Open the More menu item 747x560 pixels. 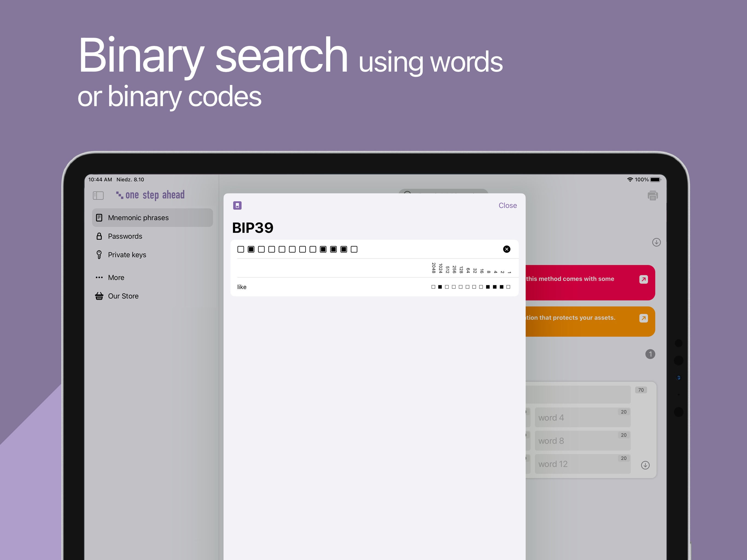click(152, 277)
